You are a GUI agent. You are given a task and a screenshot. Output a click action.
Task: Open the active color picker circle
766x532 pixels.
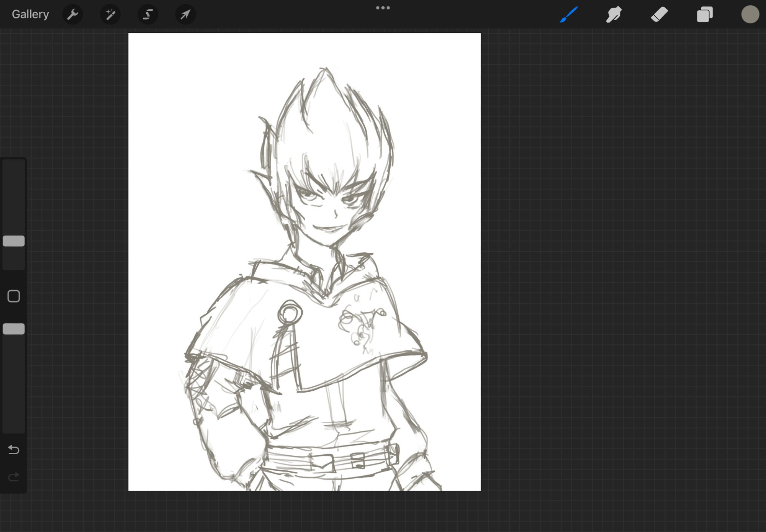point(750,15)
